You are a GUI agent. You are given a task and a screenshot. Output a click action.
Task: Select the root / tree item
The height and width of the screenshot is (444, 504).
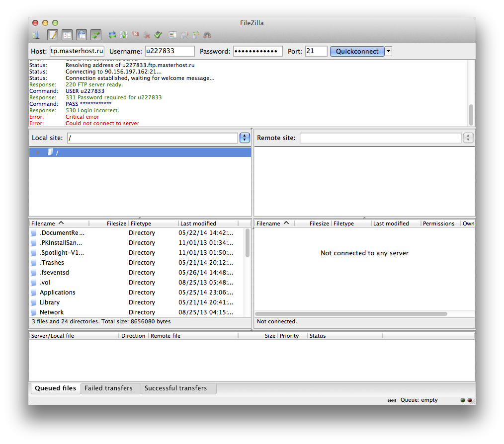tap(140, 152)
